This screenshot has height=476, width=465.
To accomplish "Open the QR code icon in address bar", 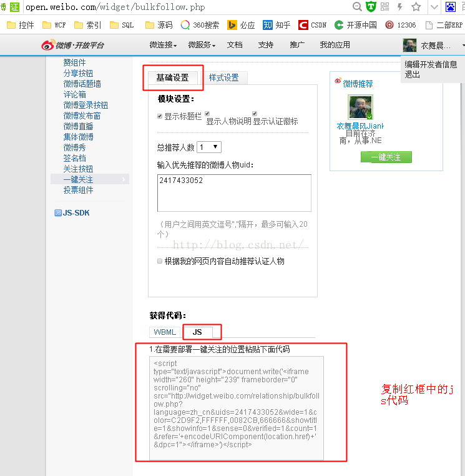I will pos(384,7).
